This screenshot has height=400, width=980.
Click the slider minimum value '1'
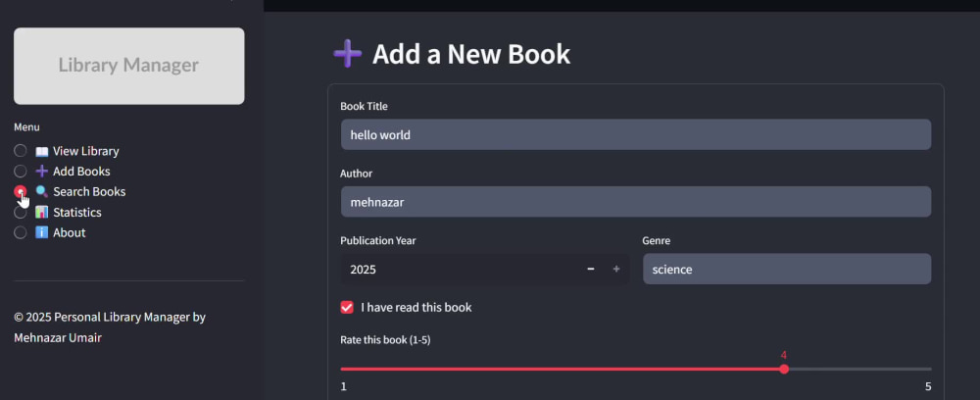click(343, 386)
